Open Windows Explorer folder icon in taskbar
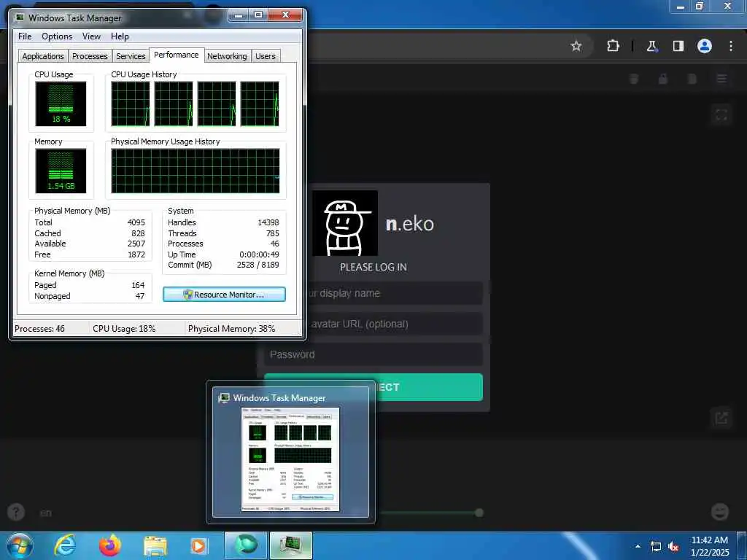 point(155,546)
